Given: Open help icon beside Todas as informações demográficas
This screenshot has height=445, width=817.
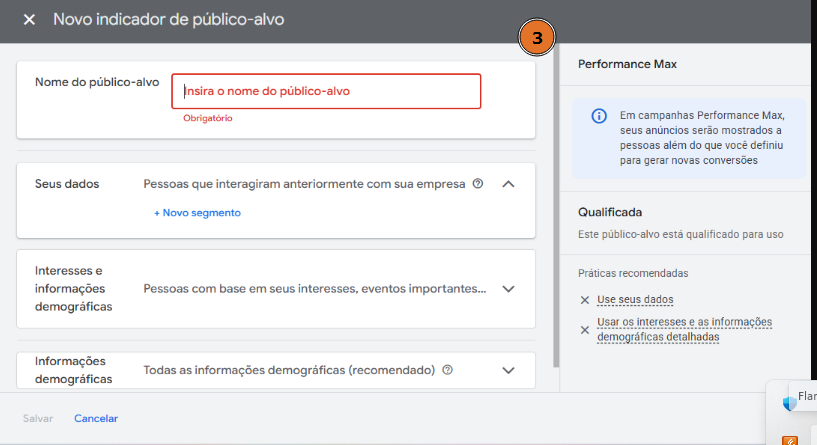Looking at the screenshot, I should point(448,370).
